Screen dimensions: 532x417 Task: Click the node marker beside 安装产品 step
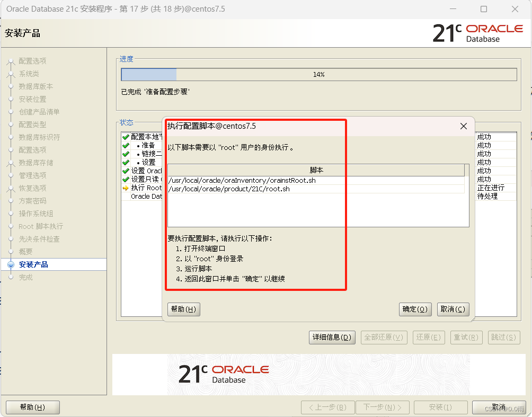point(11,264)
